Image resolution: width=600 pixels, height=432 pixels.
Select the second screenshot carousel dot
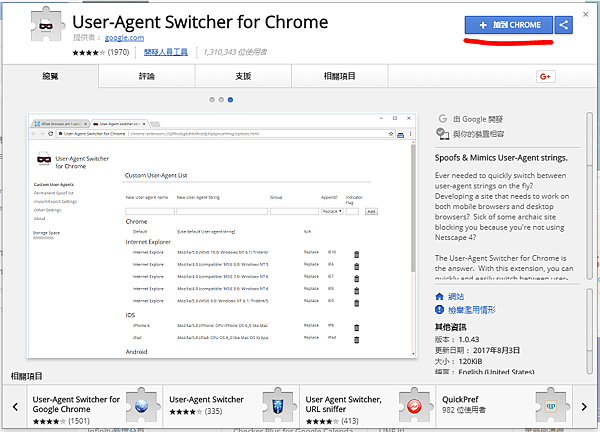[221, 100]
